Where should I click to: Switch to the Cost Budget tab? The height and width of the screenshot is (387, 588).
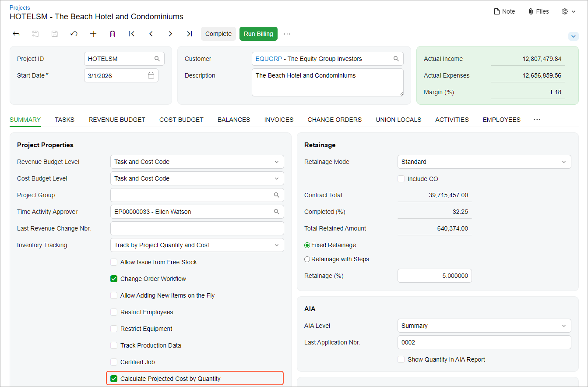tap(181, 120)
